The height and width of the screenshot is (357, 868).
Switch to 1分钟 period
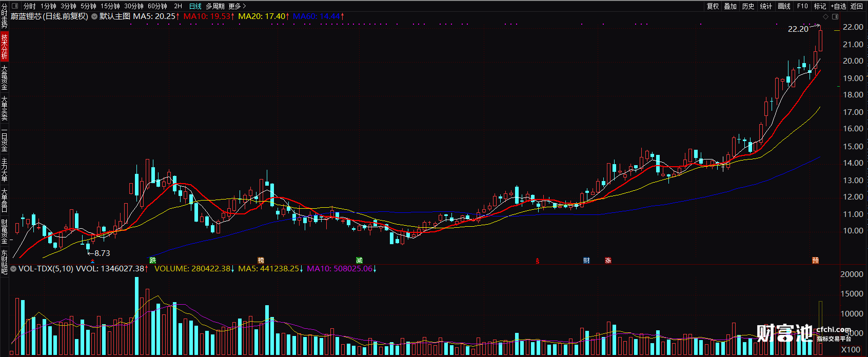point(48,6)
